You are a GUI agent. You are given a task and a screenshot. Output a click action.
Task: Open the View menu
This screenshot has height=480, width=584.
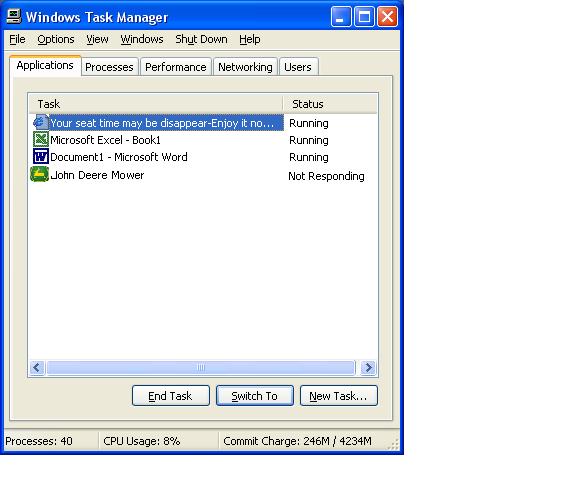coord(97,39)
